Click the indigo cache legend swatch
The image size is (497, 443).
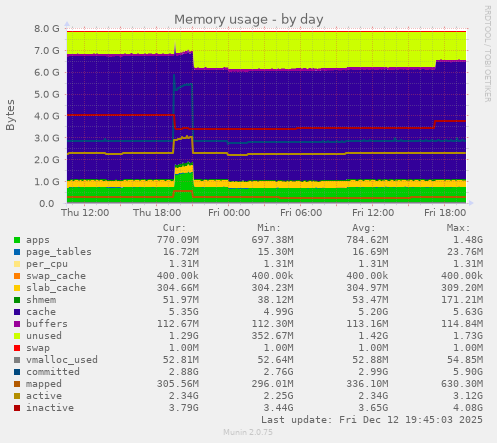click(x=17, y=312)
